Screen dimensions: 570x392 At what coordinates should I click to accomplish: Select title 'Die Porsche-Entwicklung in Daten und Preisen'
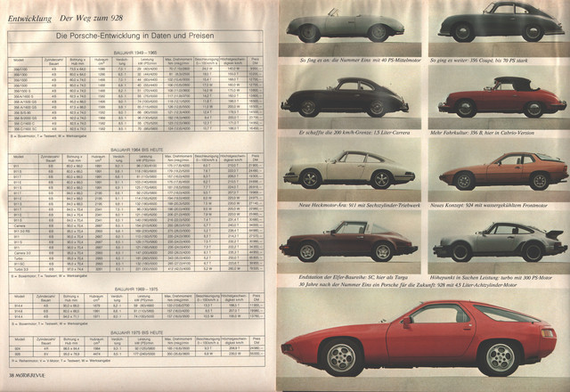click(134, 36)
